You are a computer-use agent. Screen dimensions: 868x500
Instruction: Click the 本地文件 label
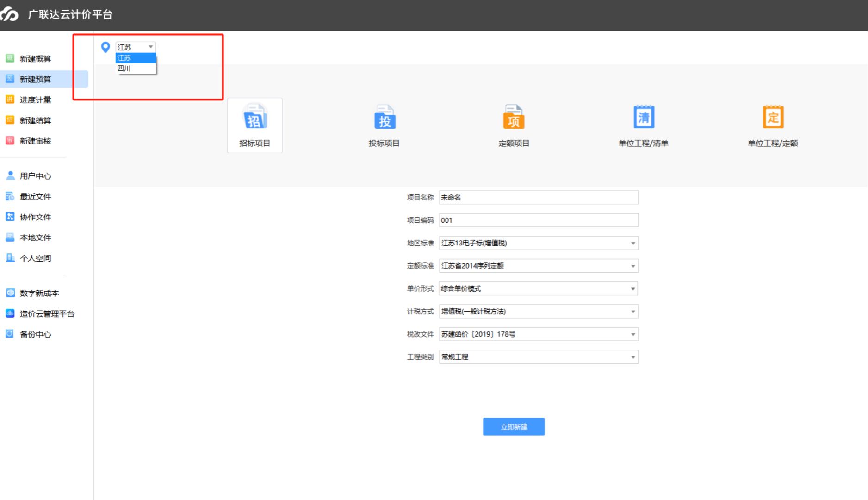click(x=36, y=238)
